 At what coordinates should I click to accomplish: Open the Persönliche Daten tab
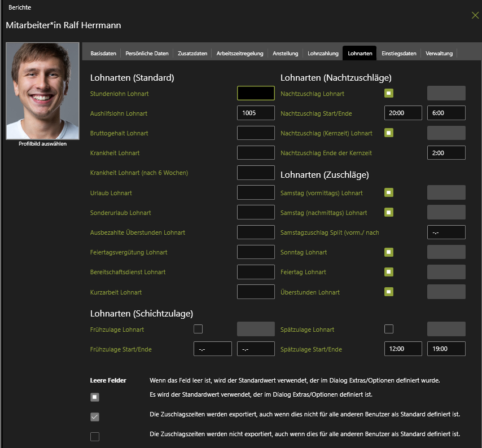147,54
